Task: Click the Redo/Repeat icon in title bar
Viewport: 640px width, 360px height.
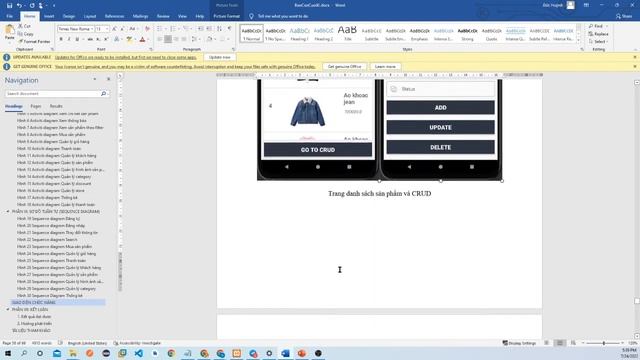Action: (x=32, y=5)
